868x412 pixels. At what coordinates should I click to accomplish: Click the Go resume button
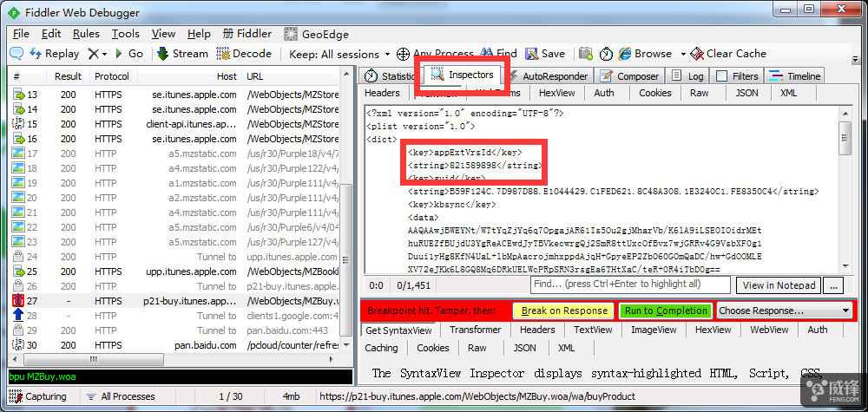click(129, 54)
